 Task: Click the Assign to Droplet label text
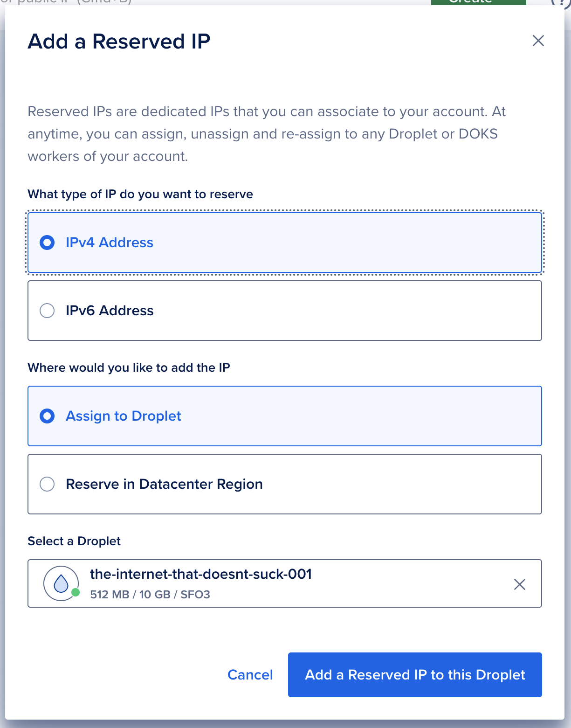[x=124, y=416]
